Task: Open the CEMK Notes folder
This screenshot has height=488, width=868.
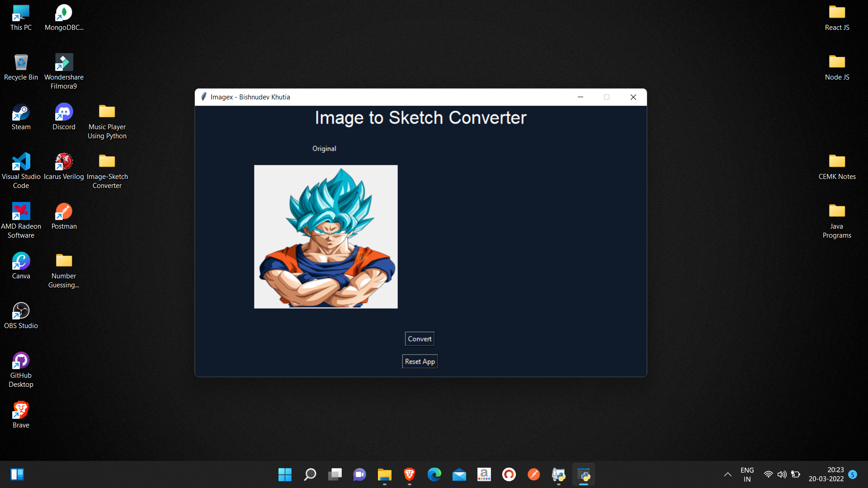Action: 837,166
